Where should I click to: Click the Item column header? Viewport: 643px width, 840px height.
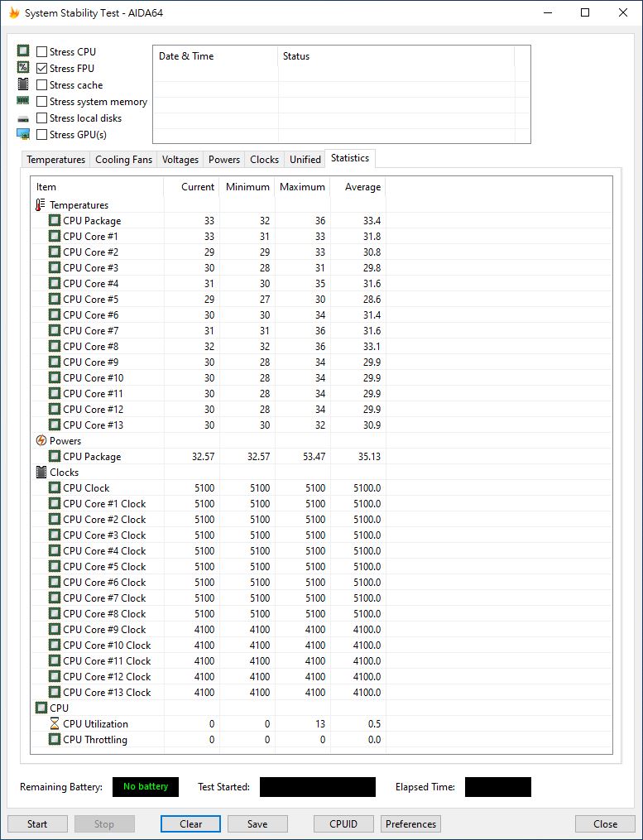pos(97,187)
